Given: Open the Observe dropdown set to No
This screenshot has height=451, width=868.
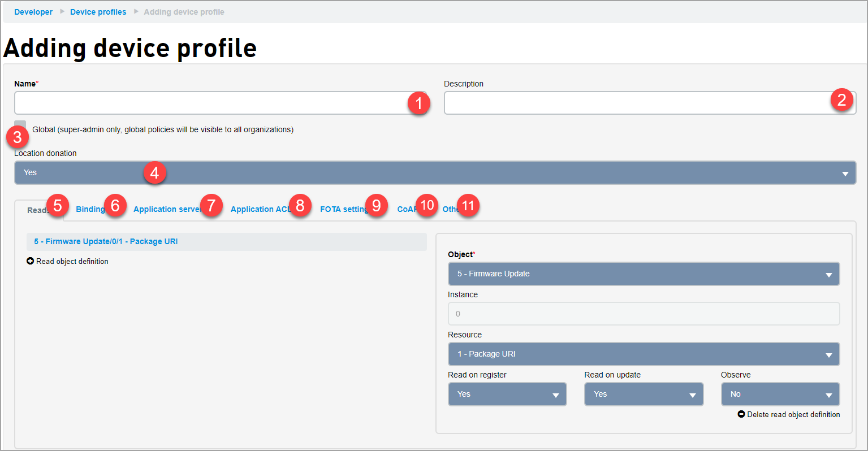Looking at the screenshot, I should tap(780, 394).
